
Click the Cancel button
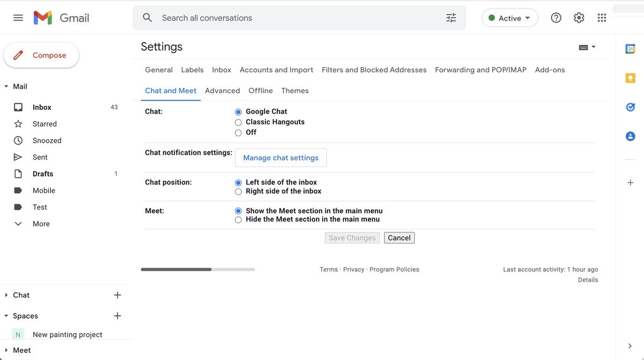[399, 237]
